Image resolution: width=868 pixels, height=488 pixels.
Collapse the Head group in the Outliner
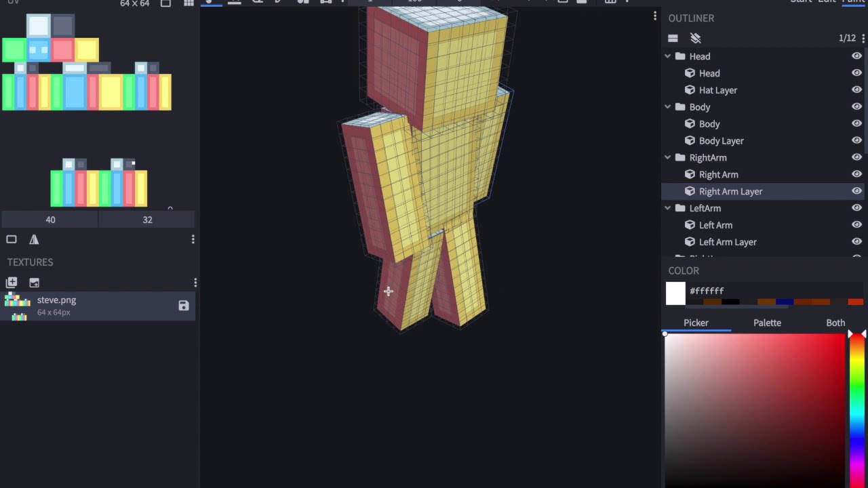pyautogui.click(x=667, y=56)
